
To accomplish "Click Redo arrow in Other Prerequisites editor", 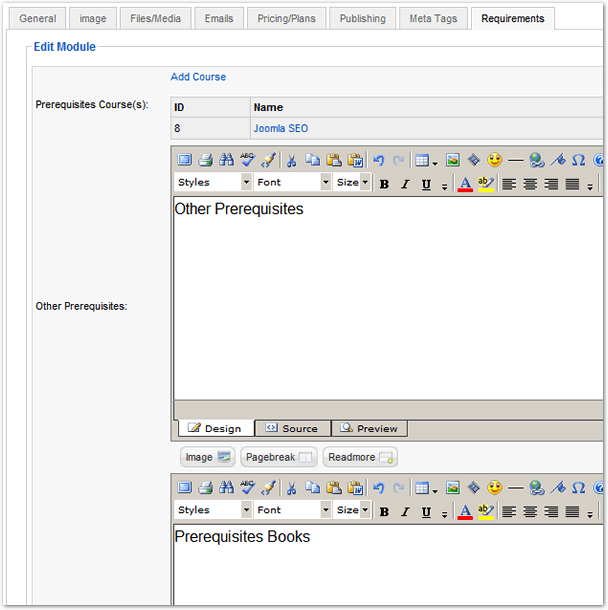I will pyautogui.click(x=398, y=160).
